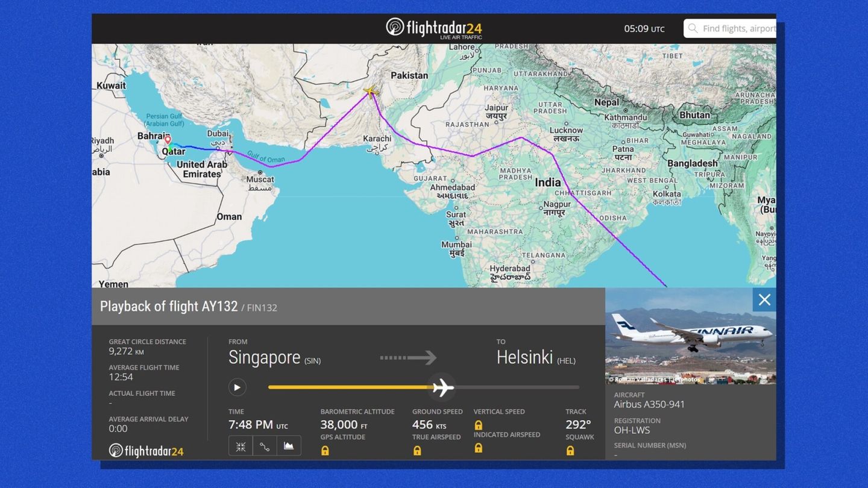
Task: Click the 05:09 UTC clock
Action: [644, 28]
